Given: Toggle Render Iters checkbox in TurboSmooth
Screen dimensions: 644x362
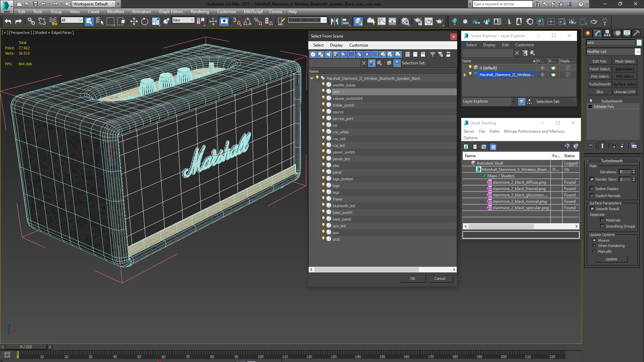Looking at the screenshot, I should 592,179.
